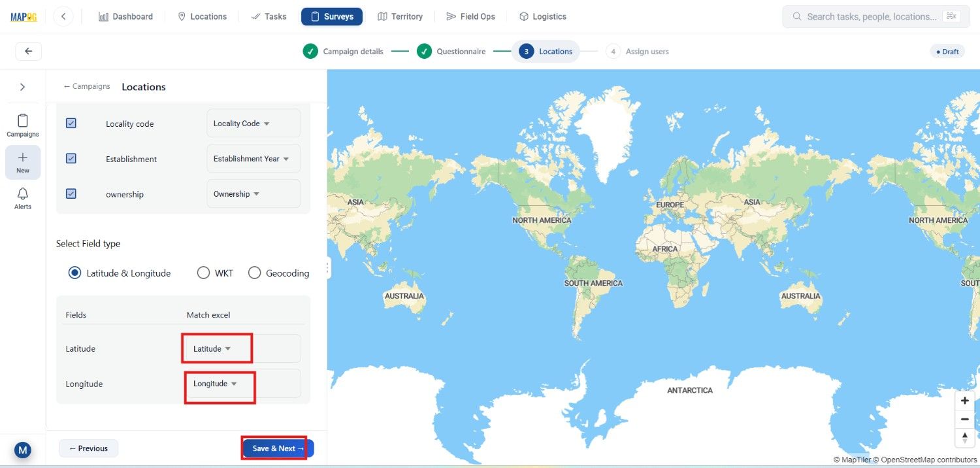Click the M user avatar
Image resolution: width=980 pixels, height=468 pixels.
(23, 450)
